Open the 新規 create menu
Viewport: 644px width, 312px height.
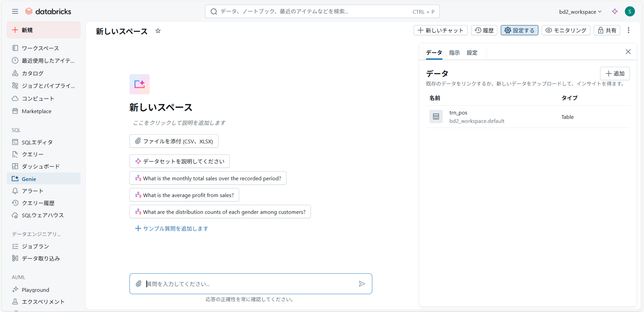[44, 30]
